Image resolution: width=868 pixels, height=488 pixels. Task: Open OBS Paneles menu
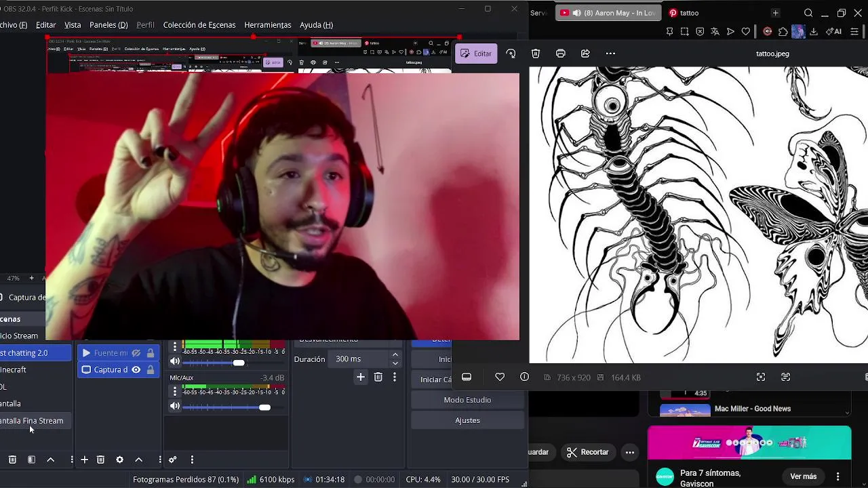pyautogui.click(x=108, y=24)
